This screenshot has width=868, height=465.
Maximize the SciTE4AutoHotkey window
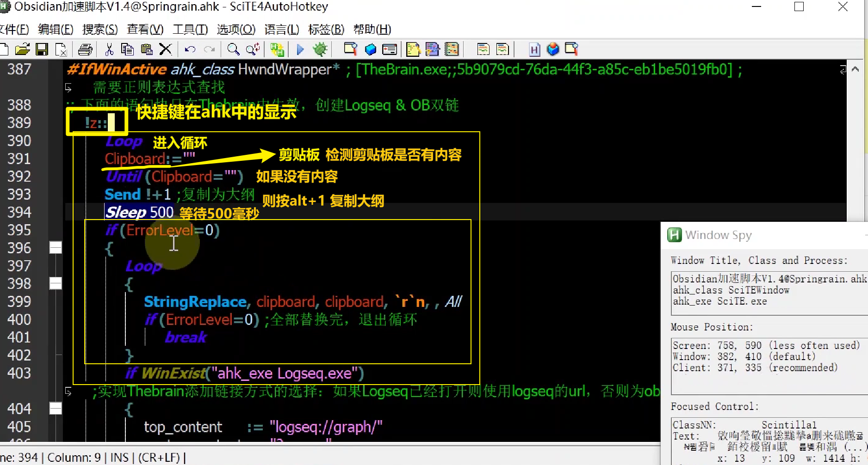point(799,7)
